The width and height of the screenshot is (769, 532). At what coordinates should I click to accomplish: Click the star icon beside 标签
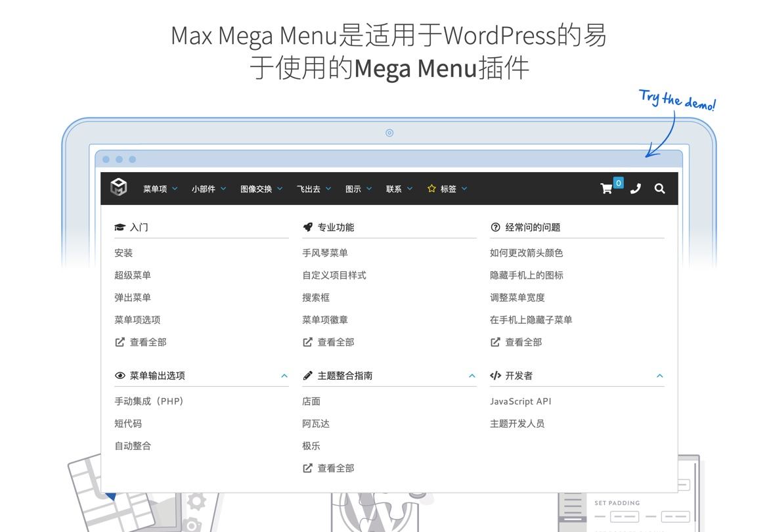431,188
